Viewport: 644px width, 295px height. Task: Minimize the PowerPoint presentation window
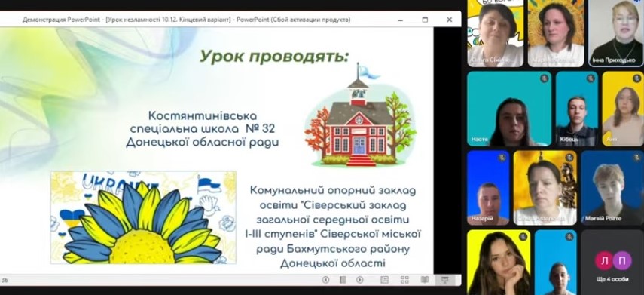[400, 20]
